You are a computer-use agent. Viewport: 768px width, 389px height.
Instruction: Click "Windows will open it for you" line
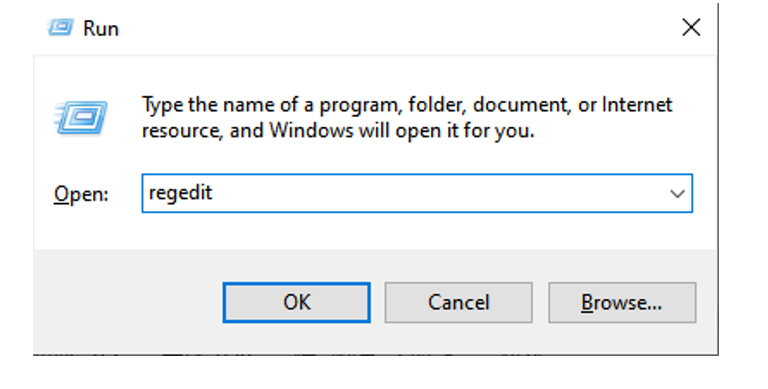[x=402, y=131]
